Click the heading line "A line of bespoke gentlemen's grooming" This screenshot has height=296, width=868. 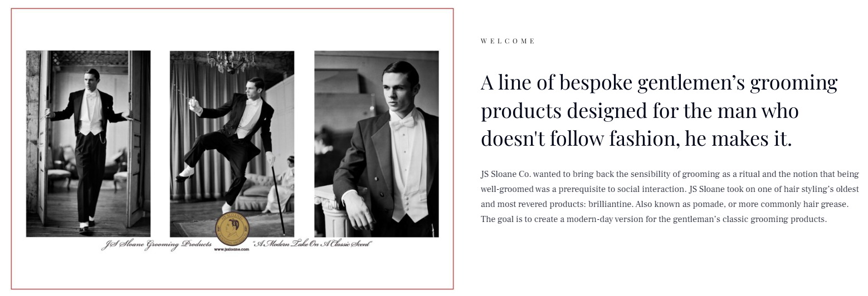(x=659, y=82)
